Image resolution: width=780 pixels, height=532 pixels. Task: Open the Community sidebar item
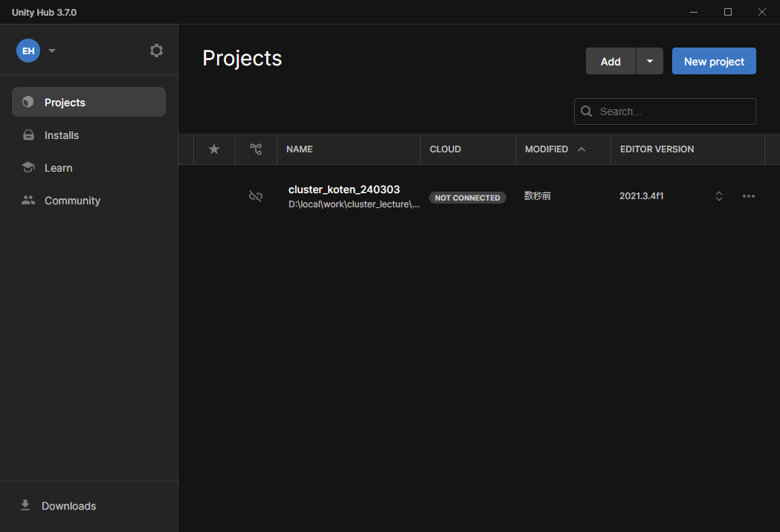pos(88,201)
